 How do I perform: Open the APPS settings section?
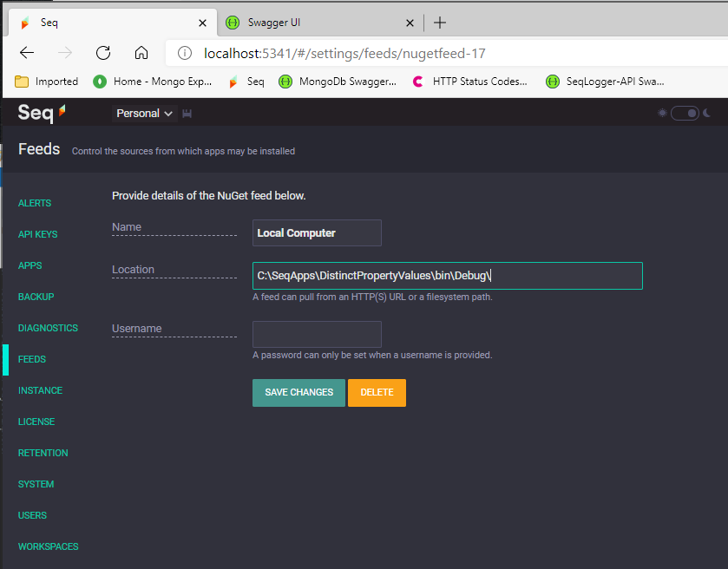(x=30, y=265)
